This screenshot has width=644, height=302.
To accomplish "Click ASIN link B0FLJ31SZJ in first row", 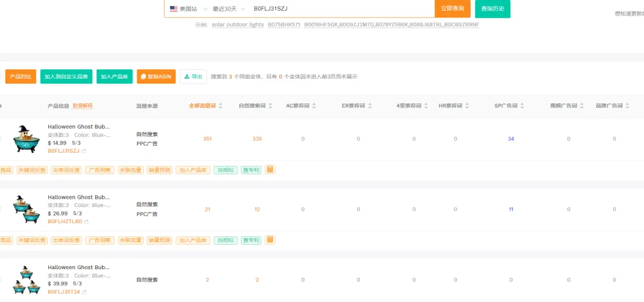I will pos(64,151).
